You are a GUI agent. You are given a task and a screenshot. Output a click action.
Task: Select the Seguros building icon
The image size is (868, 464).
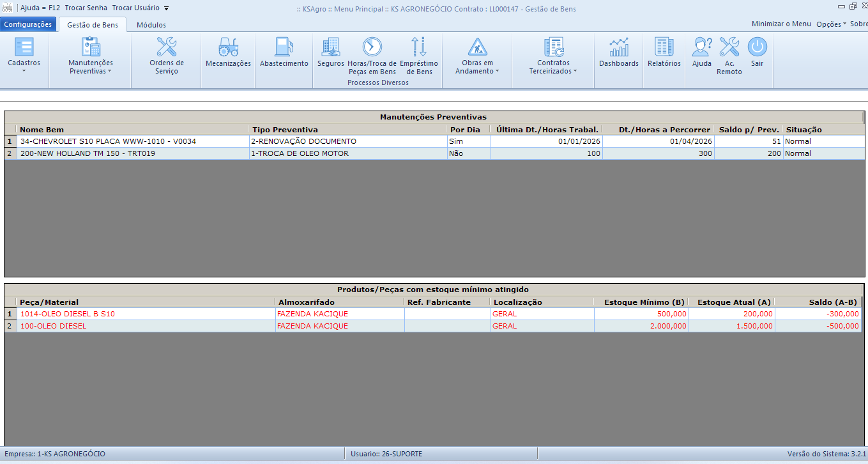[330, 47]
